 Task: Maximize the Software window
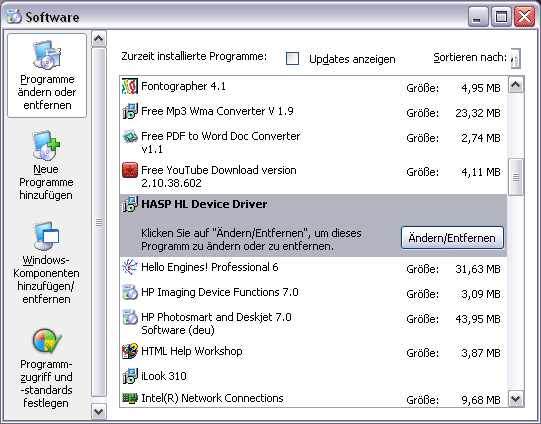(501, 17)
